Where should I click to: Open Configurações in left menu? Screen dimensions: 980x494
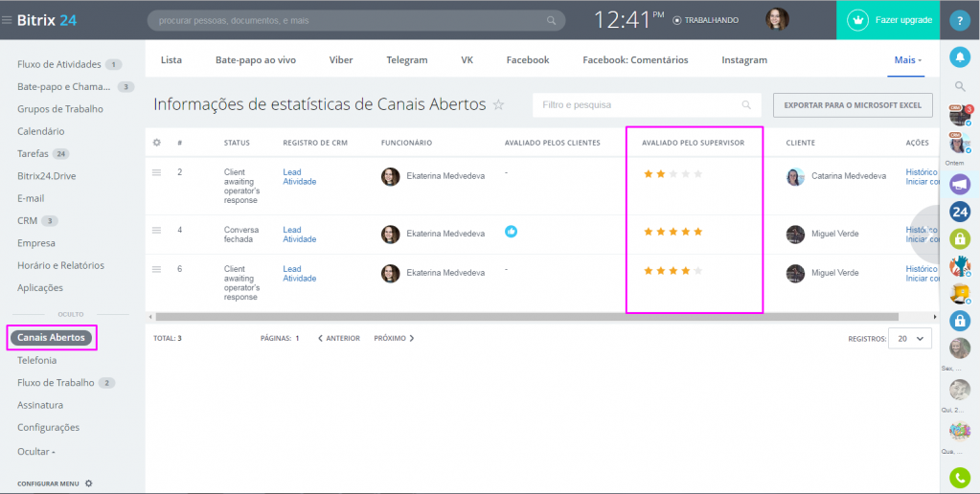coord(48,427)
